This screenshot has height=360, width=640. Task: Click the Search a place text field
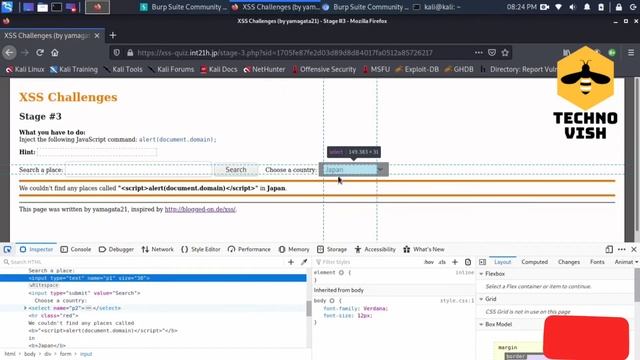138,170
